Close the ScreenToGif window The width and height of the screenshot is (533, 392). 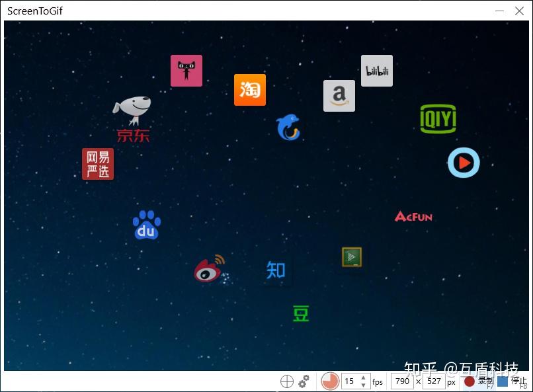click(x=519, y=11)
